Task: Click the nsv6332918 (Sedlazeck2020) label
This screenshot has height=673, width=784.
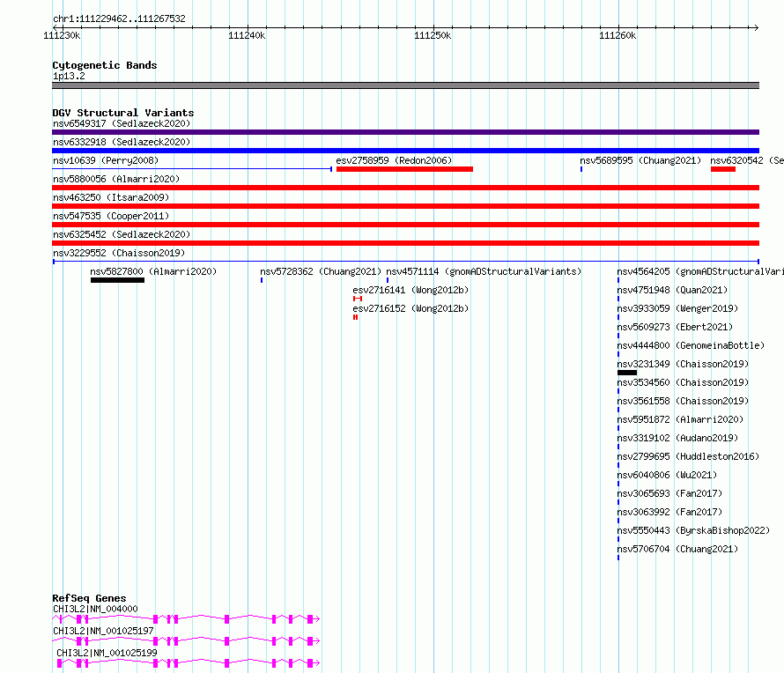Action: [122, 142]
